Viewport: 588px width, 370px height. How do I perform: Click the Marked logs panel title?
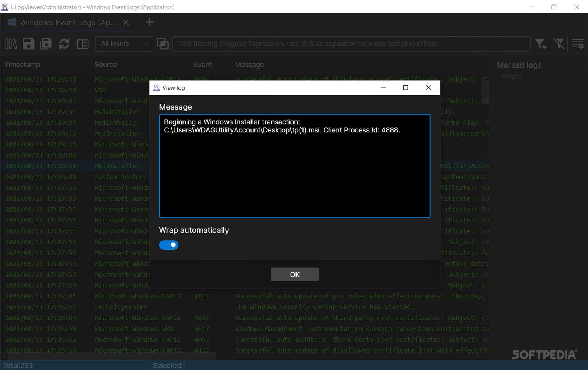pyautogui.click(x=519, y=65)
